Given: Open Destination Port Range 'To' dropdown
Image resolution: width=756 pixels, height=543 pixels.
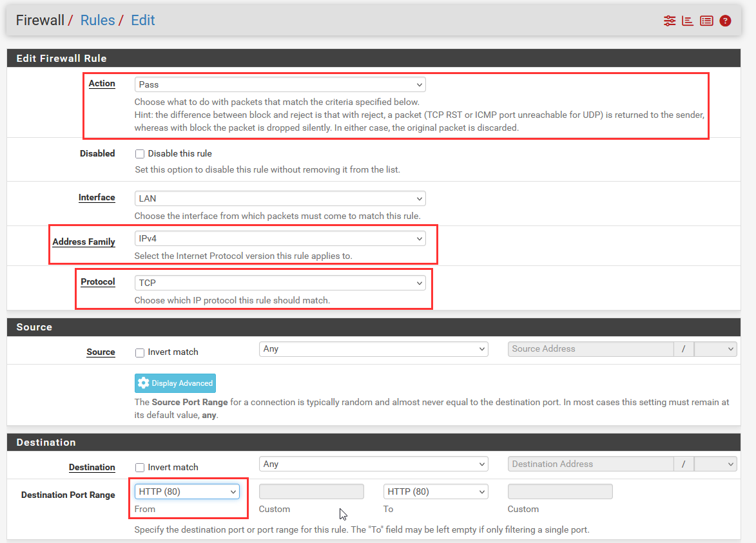Looking at the screenshot, I should pos(435,491).
